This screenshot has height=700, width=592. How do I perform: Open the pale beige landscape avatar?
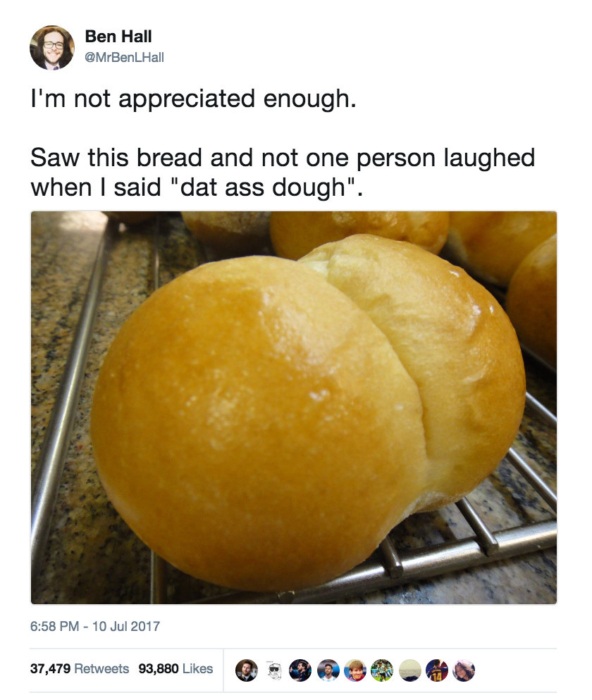[x=410, y=670]
